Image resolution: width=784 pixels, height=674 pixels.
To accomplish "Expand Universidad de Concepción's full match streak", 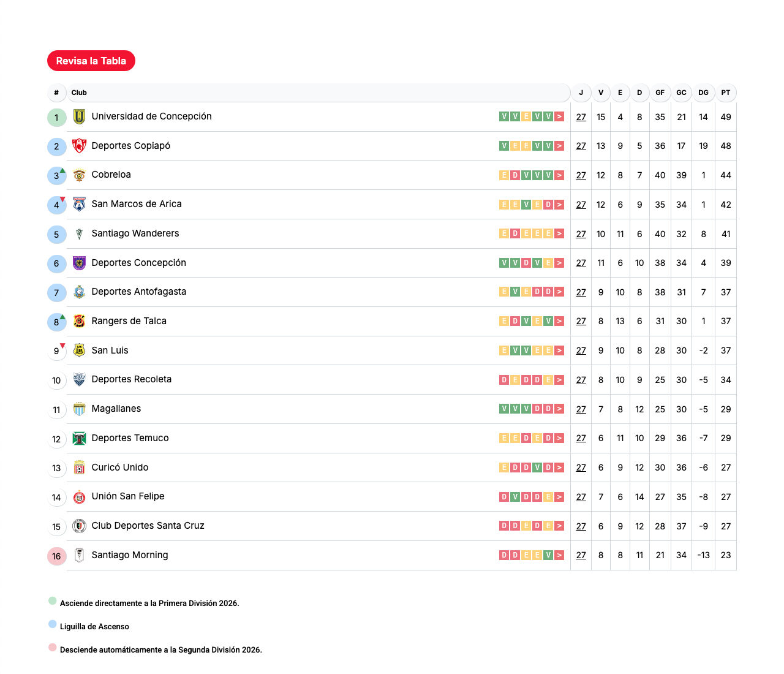I will pyautogui.click(x=559, y=116).
